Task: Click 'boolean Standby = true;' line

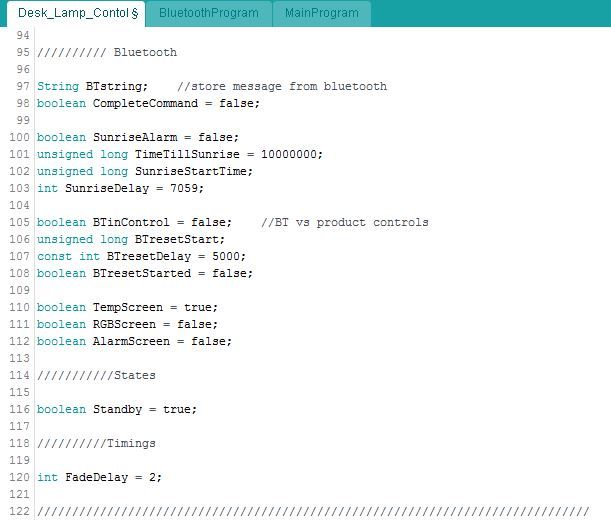Action: (117, 409)
